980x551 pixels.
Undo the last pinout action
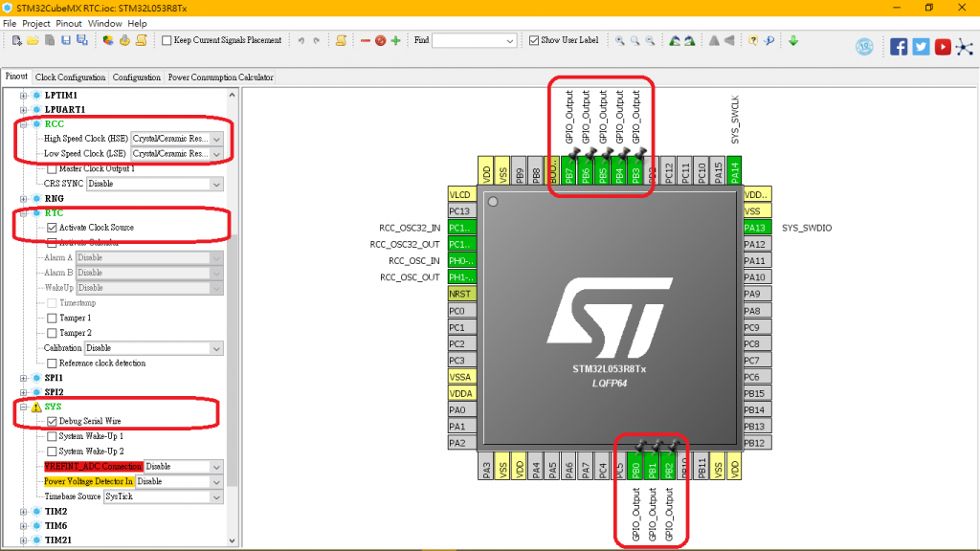coord(301,40)
